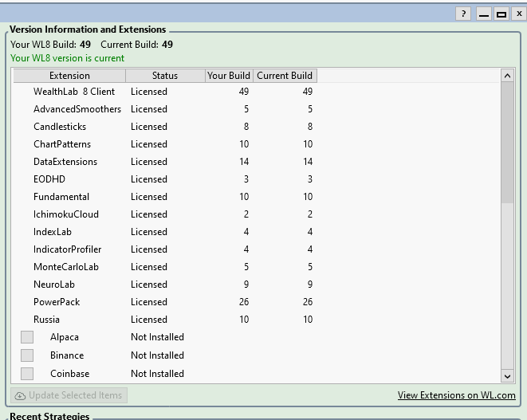The image size is (527, 420).
Task: Click the help question mark button
Action: (x=463, y=14)
